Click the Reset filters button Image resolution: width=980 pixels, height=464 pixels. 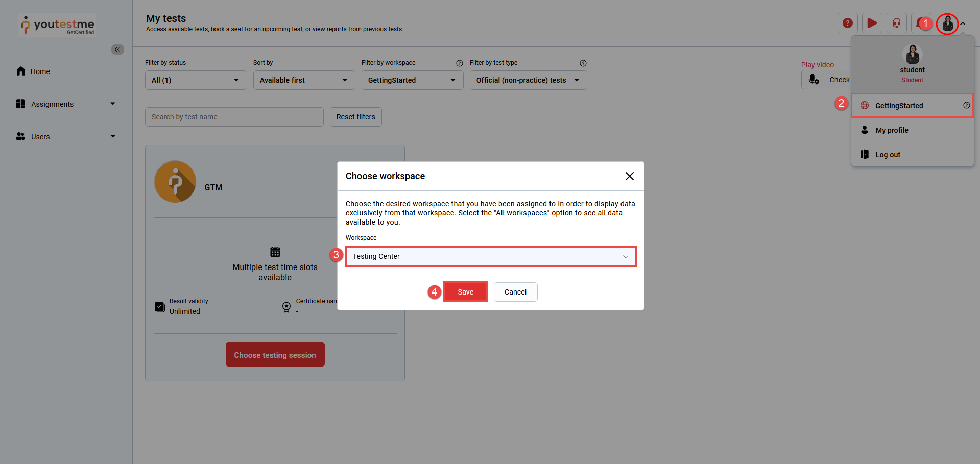[x=355, y=117]
